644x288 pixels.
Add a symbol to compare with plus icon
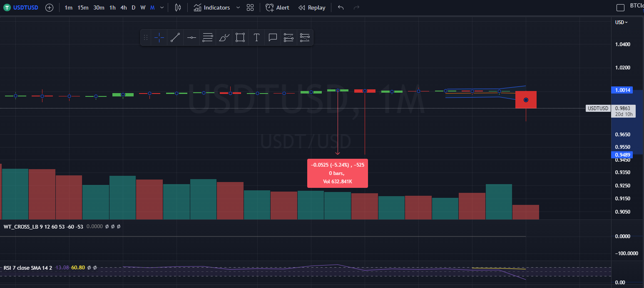(x=49, y=7)
